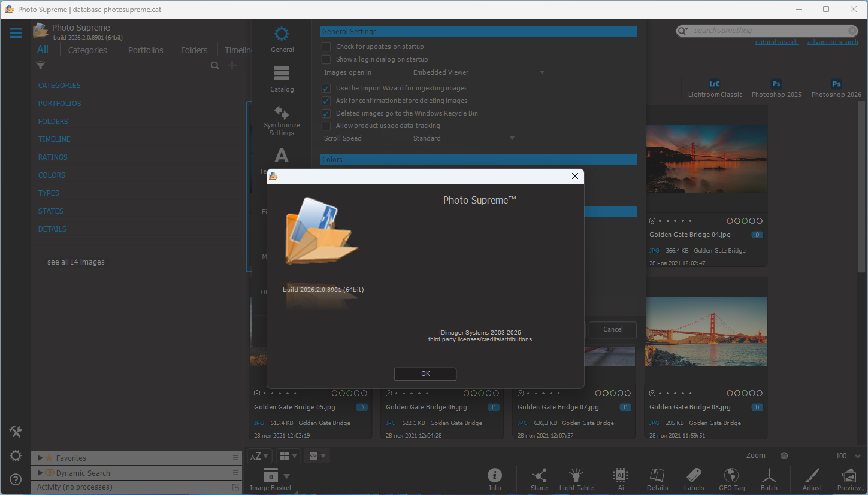
Task: Open third party licenses/credits/attributions link
Action: pos(480,339)
